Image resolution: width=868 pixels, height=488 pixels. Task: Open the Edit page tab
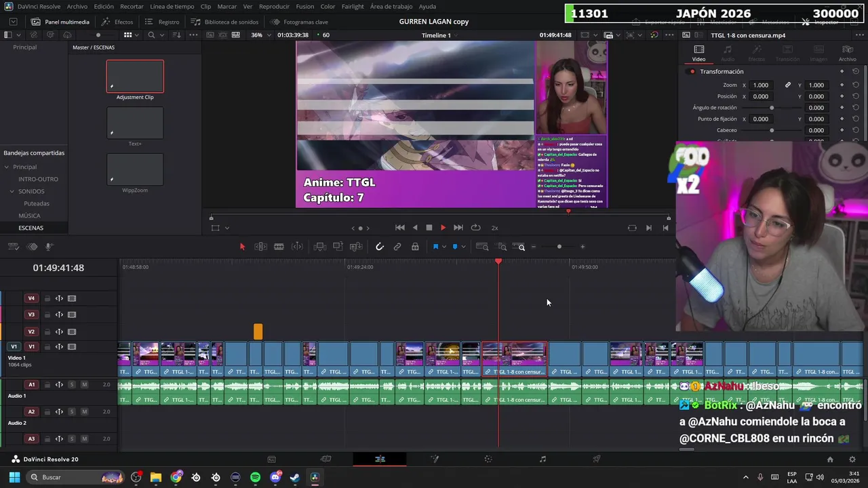coord(380,459)
